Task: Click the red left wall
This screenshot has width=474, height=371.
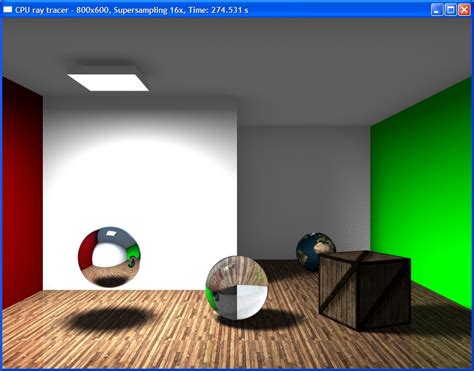Action: pyautogui.click(x=22, y=193)
